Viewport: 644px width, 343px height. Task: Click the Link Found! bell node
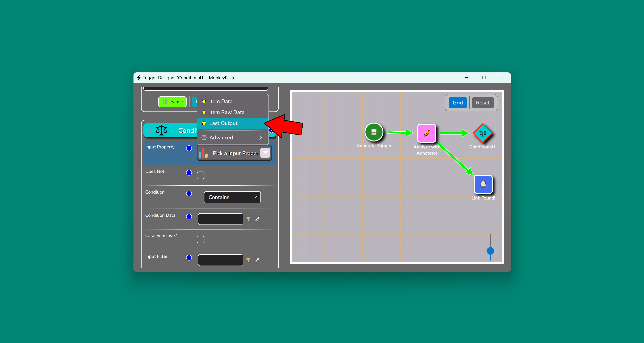click(x=483, y=184)
